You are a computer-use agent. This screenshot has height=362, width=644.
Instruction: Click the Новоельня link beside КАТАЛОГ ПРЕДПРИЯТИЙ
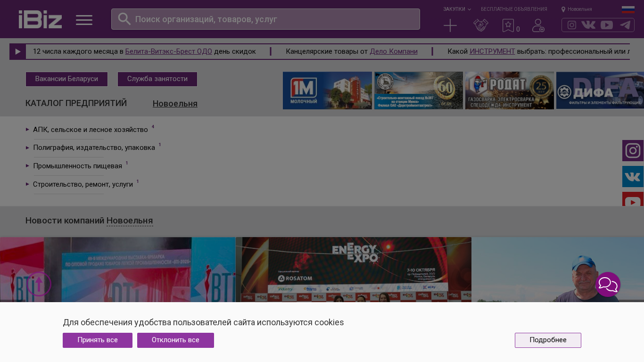[175, 104]
